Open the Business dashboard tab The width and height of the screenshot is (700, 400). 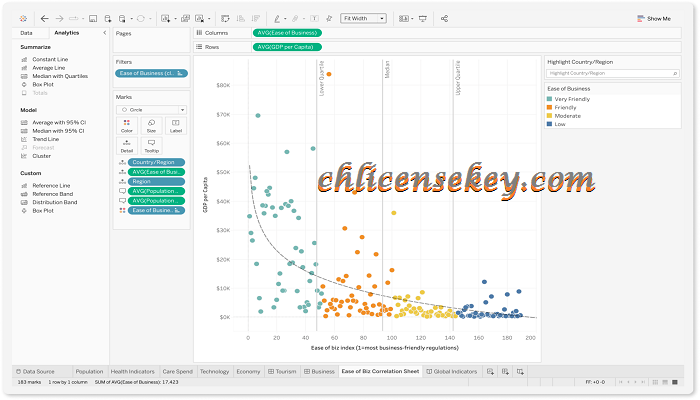(x=319, y=371)
